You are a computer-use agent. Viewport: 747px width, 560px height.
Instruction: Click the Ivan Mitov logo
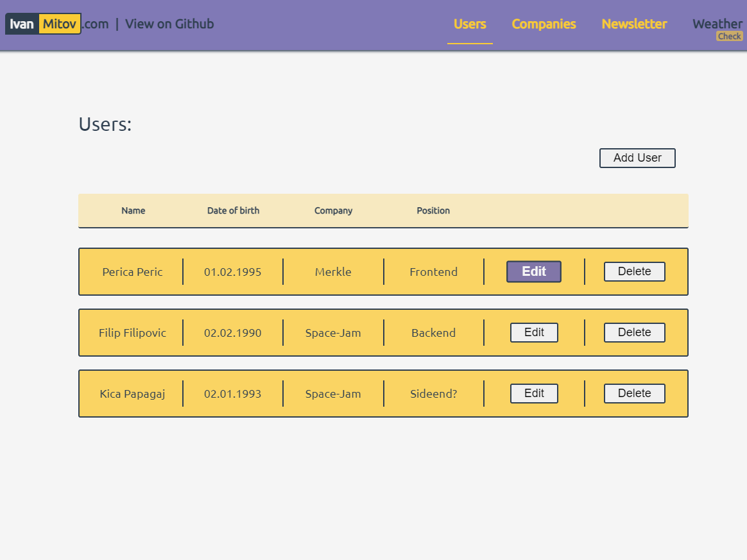coord(43,24)
